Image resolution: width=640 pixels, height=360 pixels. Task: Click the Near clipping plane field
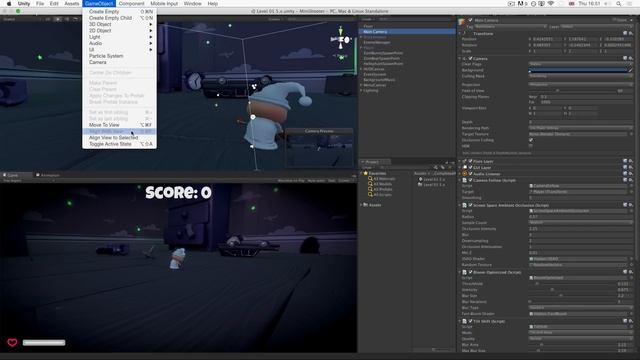tap(587, 97)
